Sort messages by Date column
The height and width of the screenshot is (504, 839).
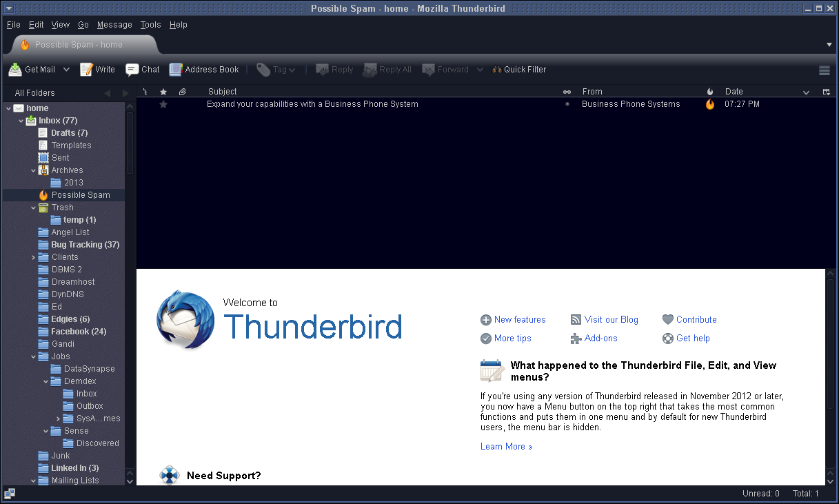tap(765, 92)
